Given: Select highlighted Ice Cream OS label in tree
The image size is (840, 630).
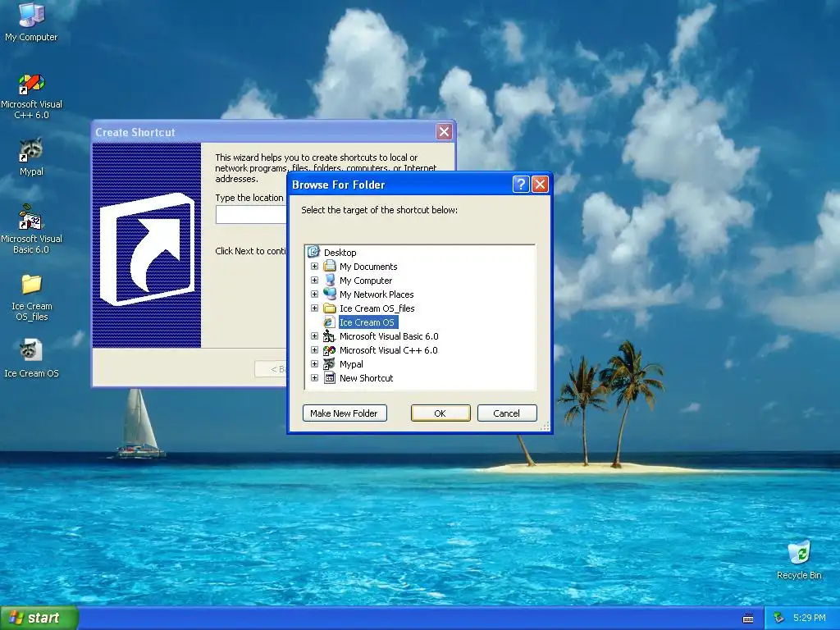Looking at the screenshot, I should (367, 322).
